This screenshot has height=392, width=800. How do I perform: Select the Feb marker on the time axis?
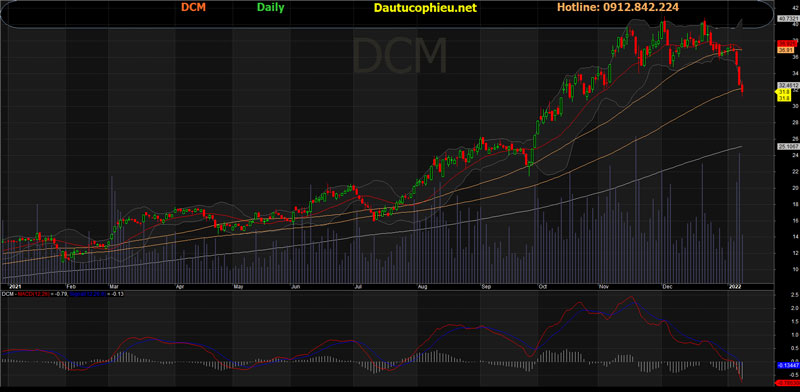pyautogui.click(x=71, y=287)
